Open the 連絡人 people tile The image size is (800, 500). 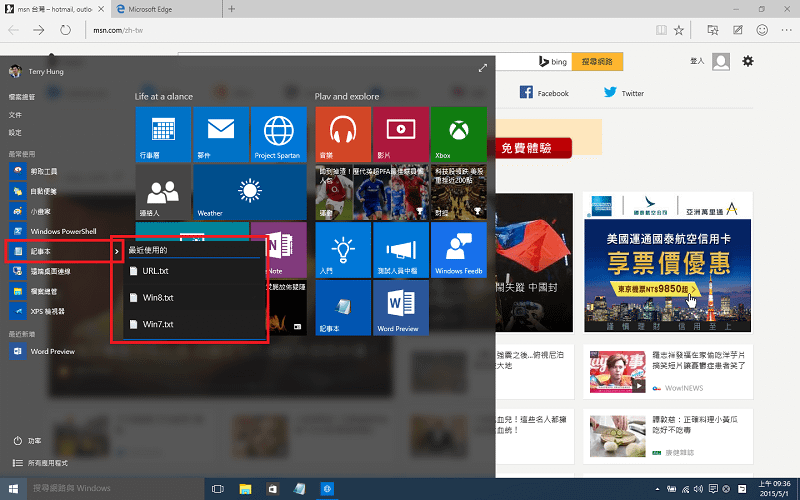(x=163, y=192)
